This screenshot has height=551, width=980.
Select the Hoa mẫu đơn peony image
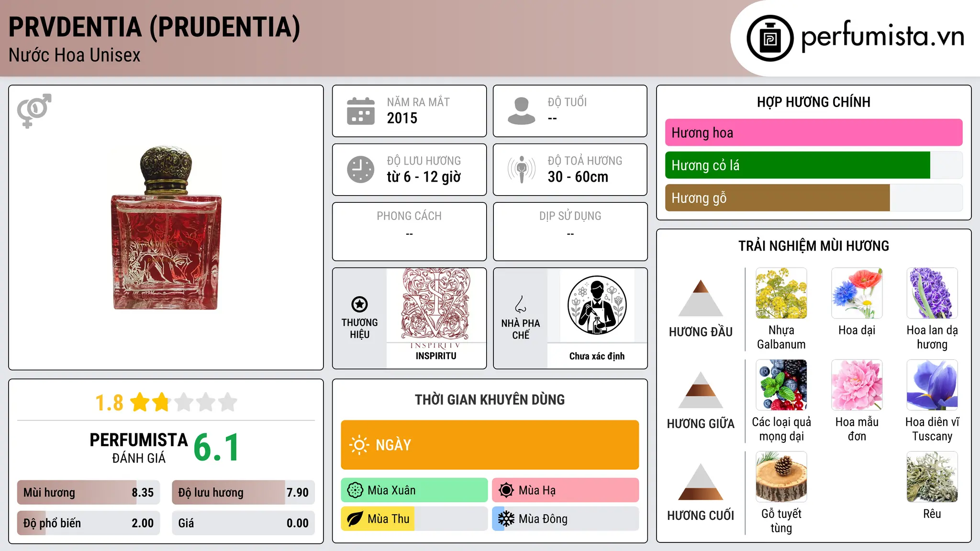pyautogui.click(x=857, y=385)
